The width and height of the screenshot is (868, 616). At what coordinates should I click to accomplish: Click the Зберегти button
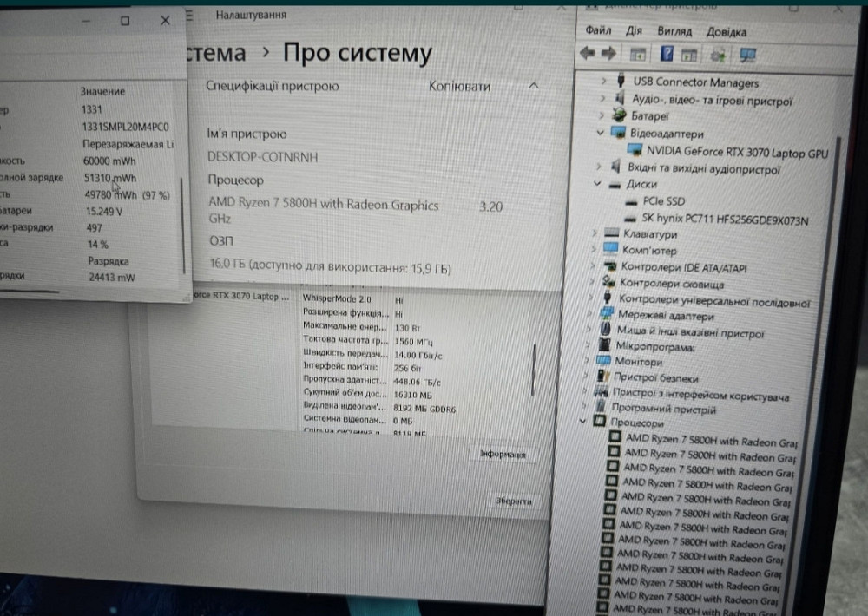[513, 500]
